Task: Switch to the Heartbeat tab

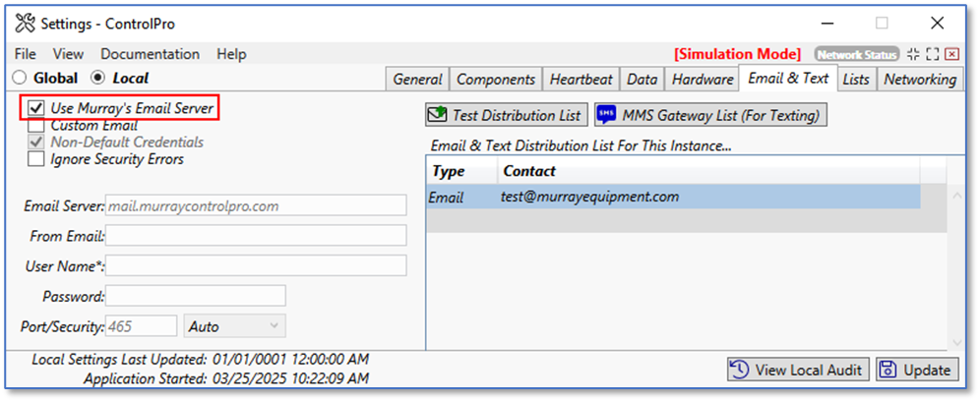Action: coord(581,80)
